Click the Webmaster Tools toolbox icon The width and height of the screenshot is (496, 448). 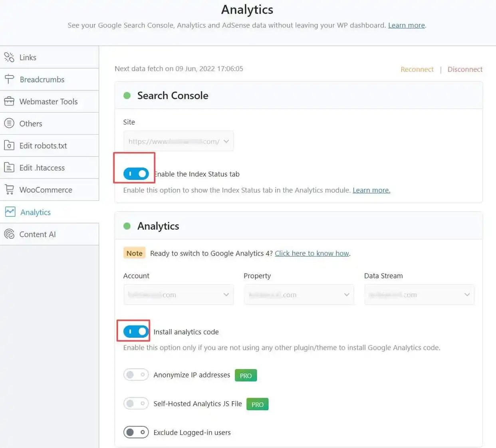click(9, 101)
